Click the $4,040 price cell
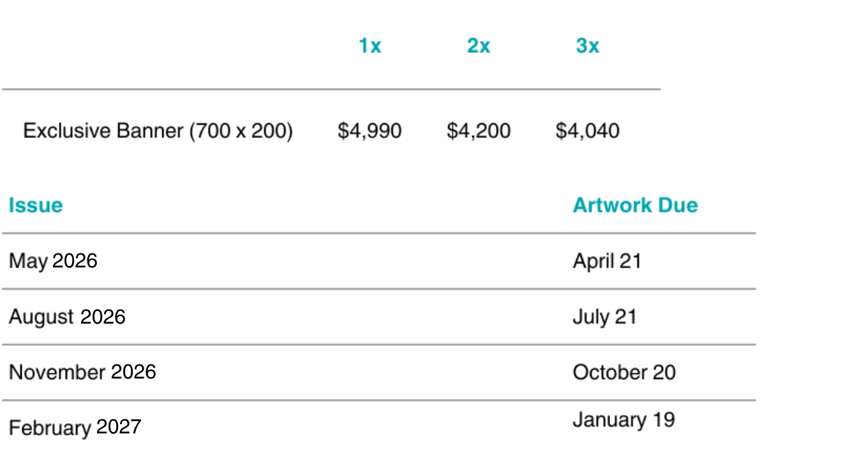The height and width of the screenshot is (457, 868). click(x=587, y=131)
